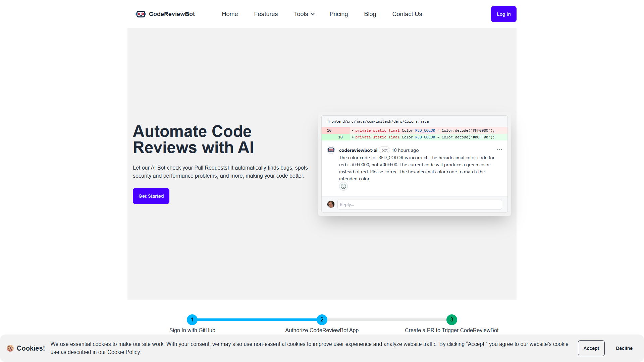Viewport: 644px width, 362px height.
Task: Expand the Tools dropdown menu
Action: [304, 14]
